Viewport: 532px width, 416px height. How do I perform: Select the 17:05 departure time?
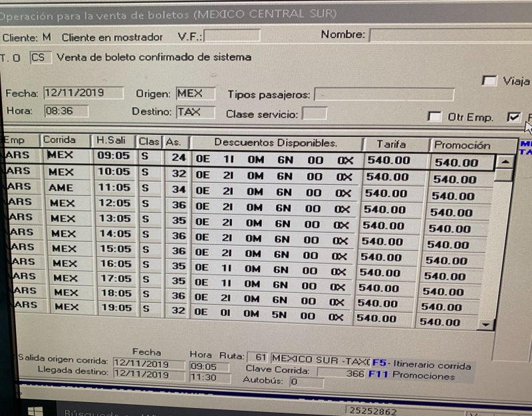116,278
